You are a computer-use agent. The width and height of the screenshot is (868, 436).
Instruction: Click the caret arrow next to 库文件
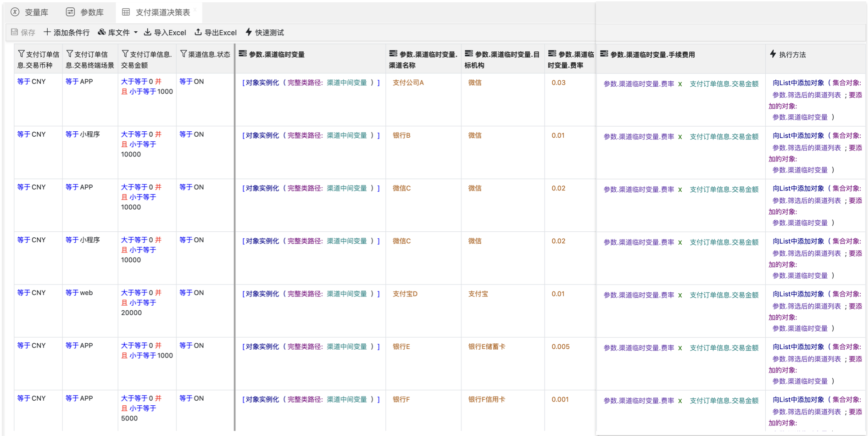[136, 33]
